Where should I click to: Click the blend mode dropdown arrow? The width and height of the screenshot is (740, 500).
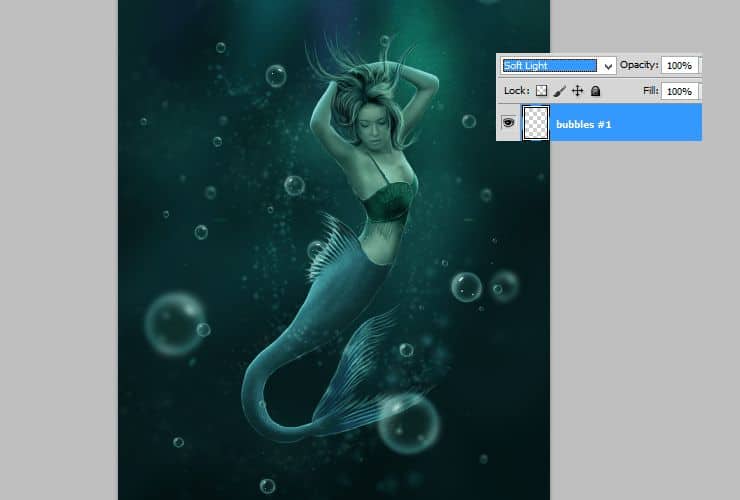pyautogui.click(x=609, y=66)
